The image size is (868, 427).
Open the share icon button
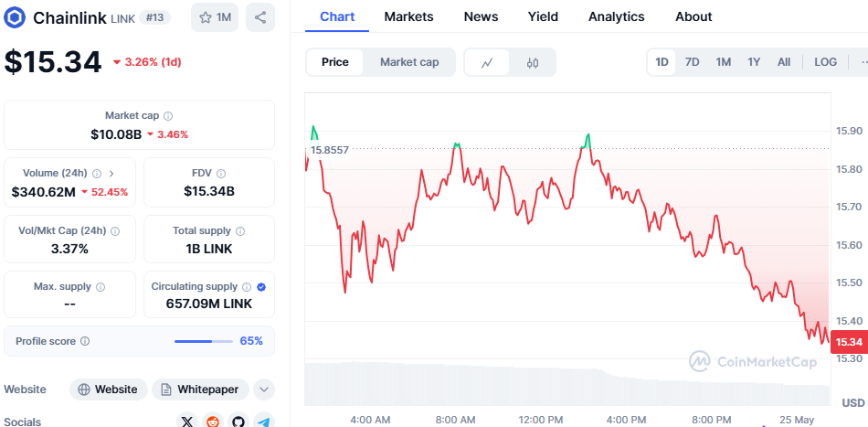[x=260, y=17]
